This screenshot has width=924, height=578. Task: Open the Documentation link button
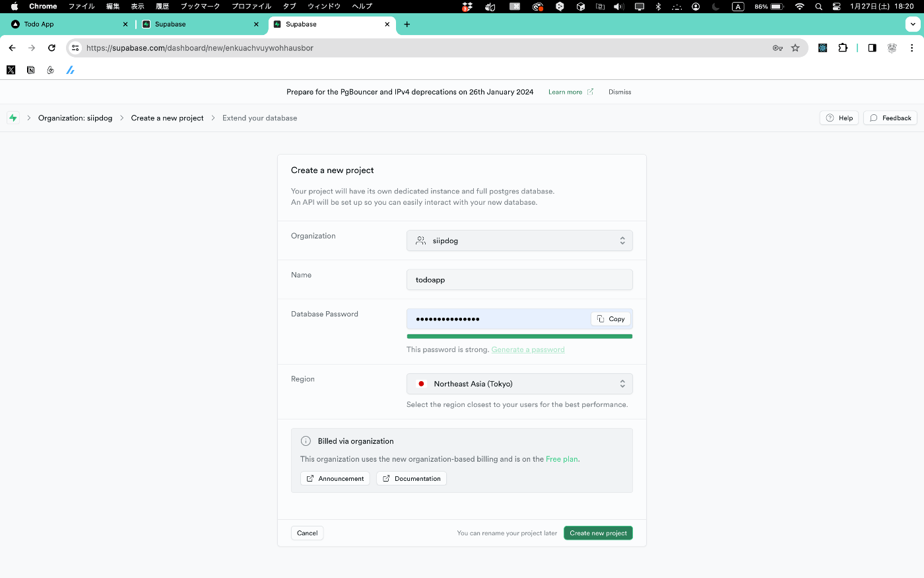[x=411, y=478]
